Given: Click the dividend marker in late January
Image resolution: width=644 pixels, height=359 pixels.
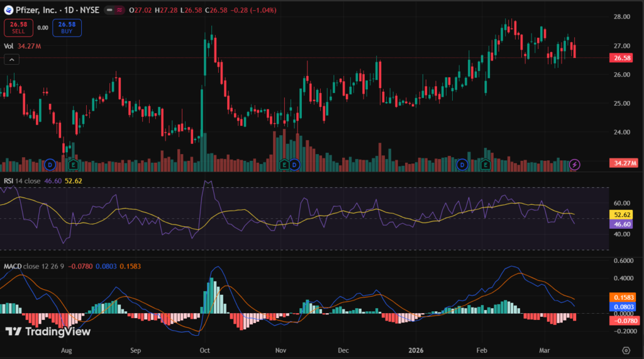Looking at the screenshot, I should click(x=462, y=165).
